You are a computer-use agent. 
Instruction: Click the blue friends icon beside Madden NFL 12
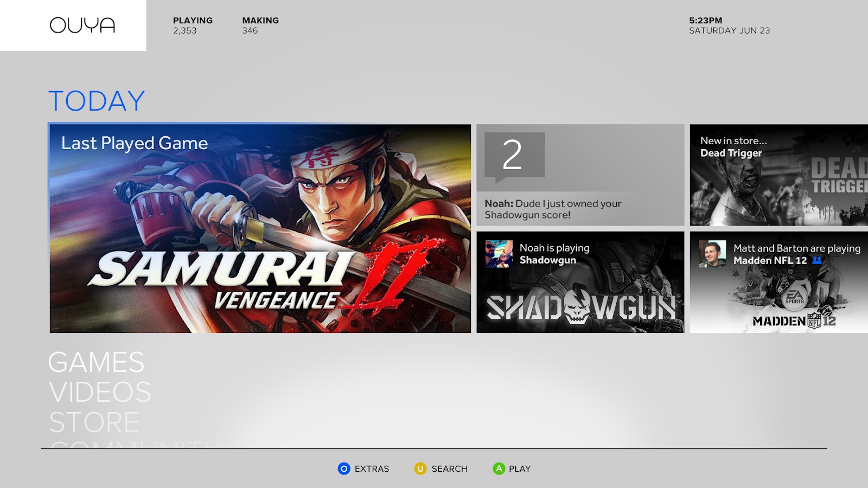(x=817, y=260)
